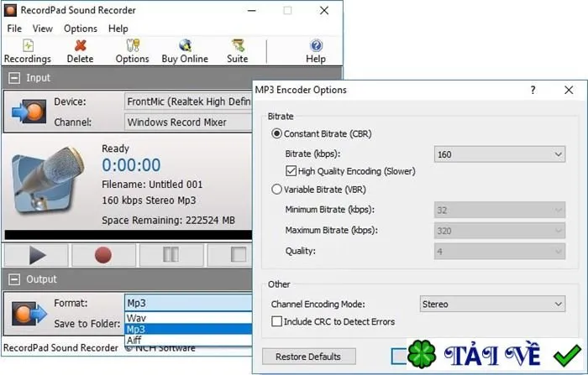588x375 pixels.
Task: Click the question mark help button in MP3 dialog
Action: pos(533,90)
